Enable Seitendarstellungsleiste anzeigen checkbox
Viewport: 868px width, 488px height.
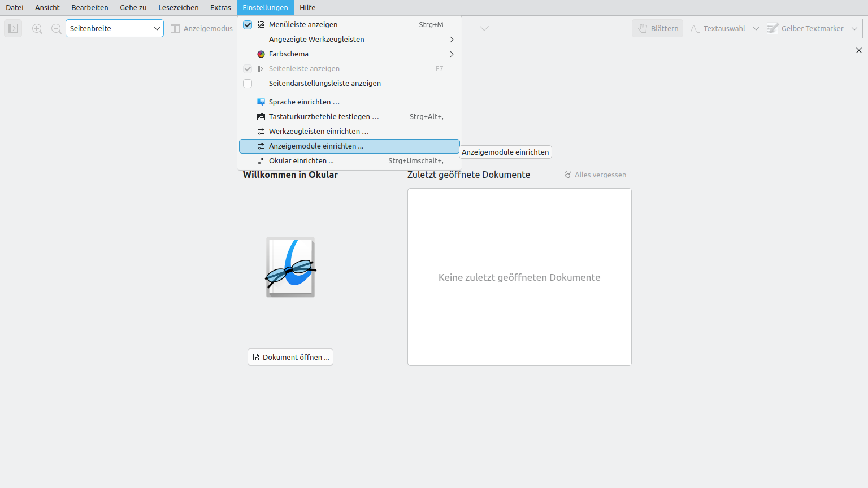pyautogui.click(x=248, y=84)
